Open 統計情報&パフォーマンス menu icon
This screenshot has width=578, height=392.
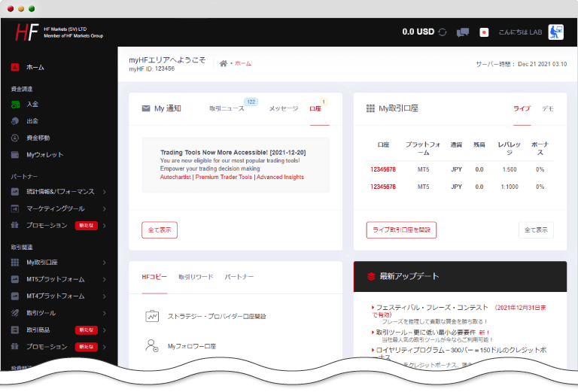coord(15,192)
